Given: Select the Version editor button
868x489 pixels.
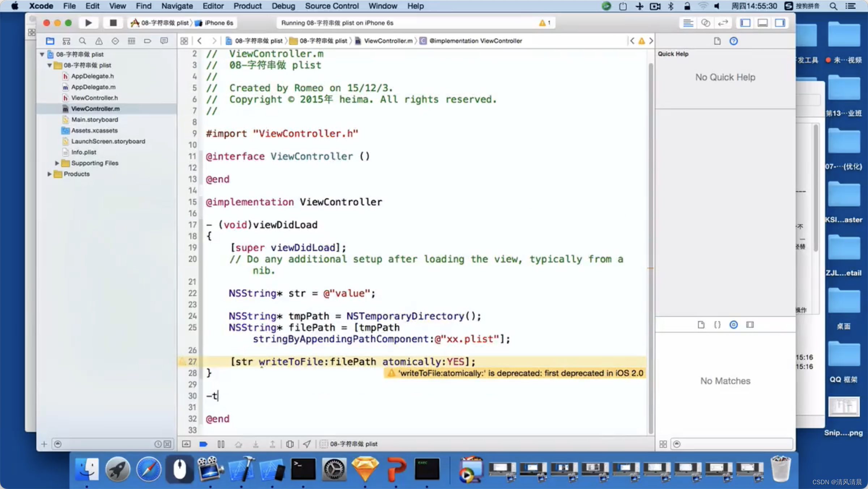Looking at the screenshot, I should pos(723,23).
